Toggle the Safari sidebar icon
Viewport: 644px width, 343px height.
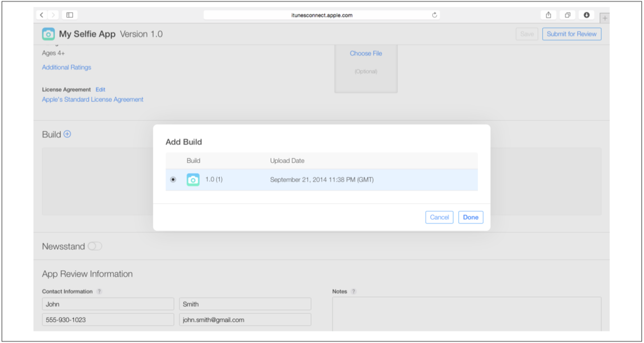70,15
